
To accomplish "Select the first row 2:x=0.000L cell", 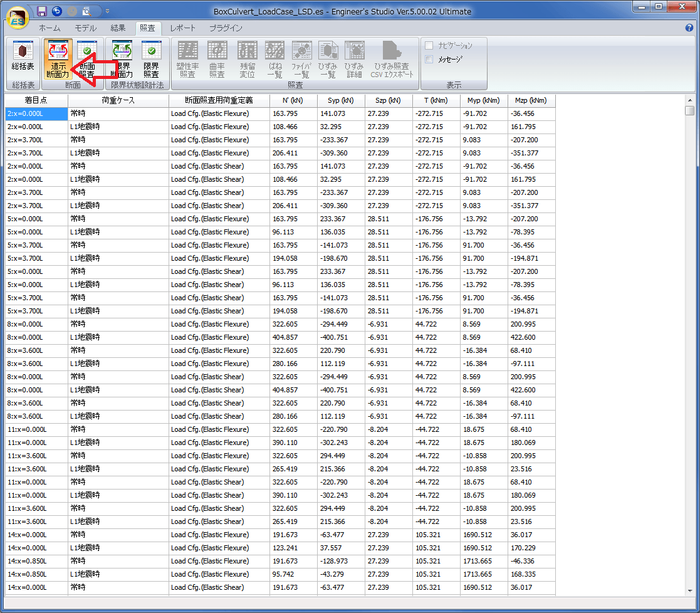I will tap(36, 113).
